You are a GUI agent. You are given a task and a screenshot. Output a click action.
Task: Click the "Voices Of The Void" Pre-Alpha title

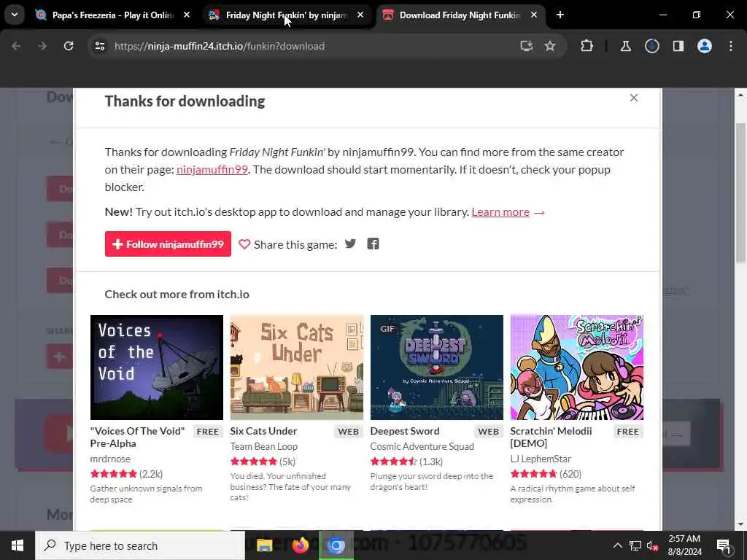137,437
